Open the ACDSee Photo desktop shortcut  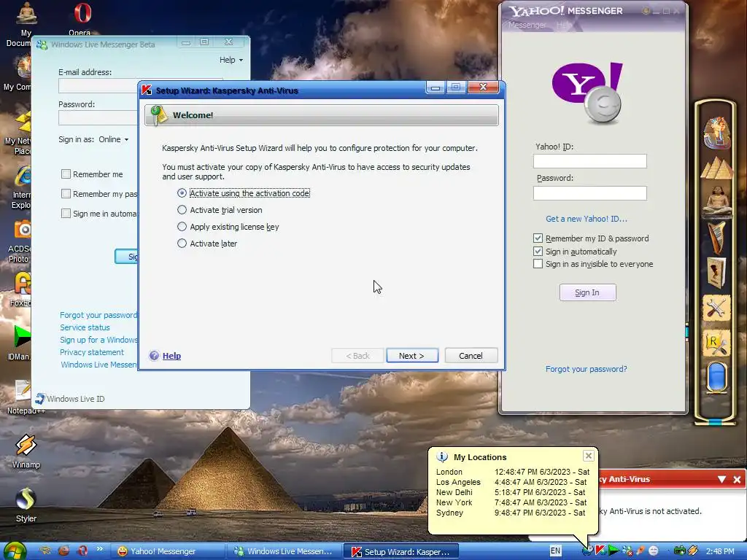(x=19, y=241)
